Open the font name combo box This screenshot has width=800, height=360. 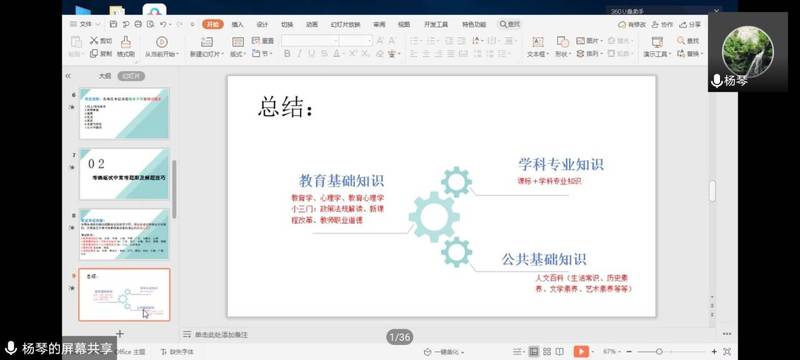(310, 41)
